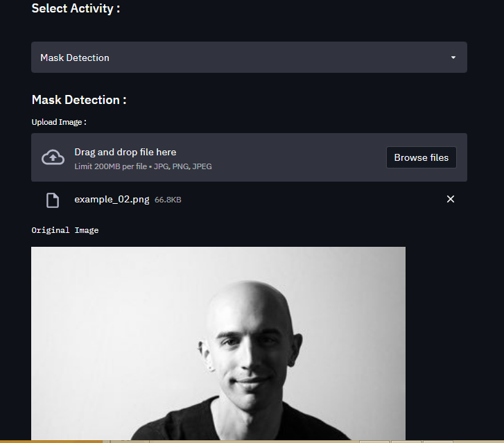This screenshot has height=443, width=504.
Task: Click the 'Mask Detection :' section heading
Action: (79, 100)
